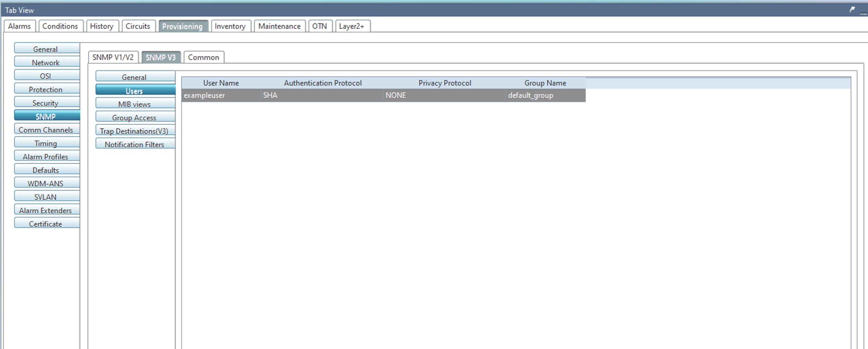868x349 pixels.
Task: Open Trap Destinations(V3) section
Action: (134, 131)
